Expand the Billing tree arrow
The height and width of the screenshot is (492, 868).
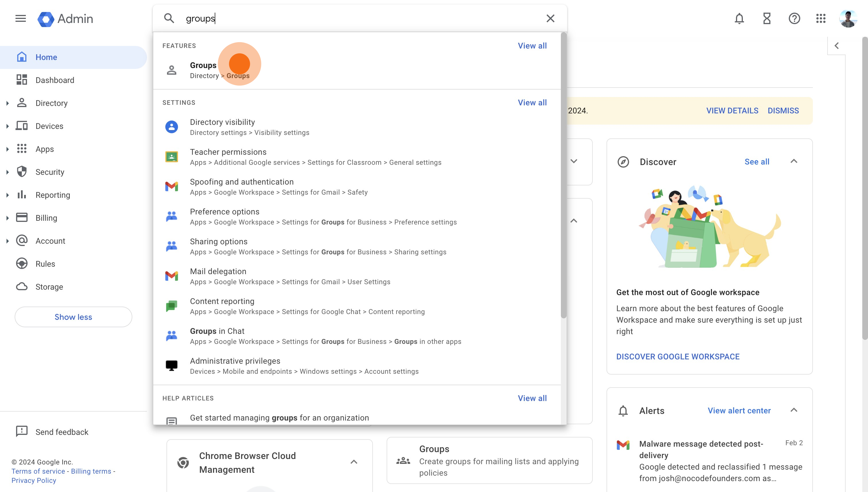point(7,218)
